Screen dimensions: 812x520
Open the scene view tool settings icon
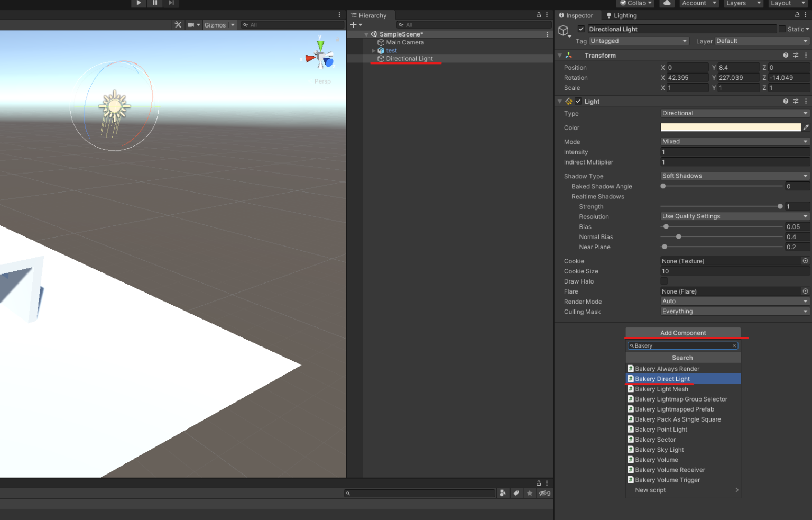(x=178, y=24)
